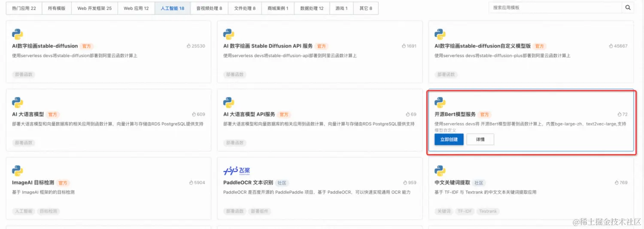This screenshot has width=644, height=229.
Task: Open AI 大语言模型 API服务 title
Action: [x=249, y=114]
